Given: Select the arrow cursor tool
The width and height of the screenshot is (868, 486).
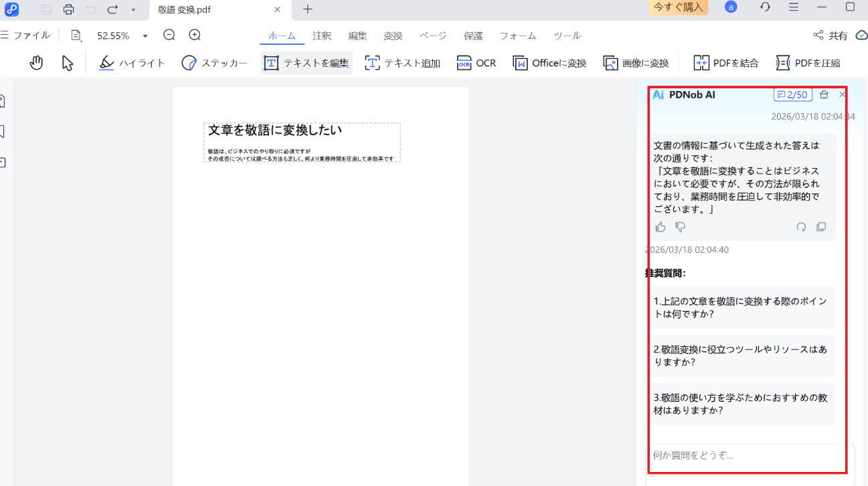Looking at the screenshot, I should coord(68,63).
